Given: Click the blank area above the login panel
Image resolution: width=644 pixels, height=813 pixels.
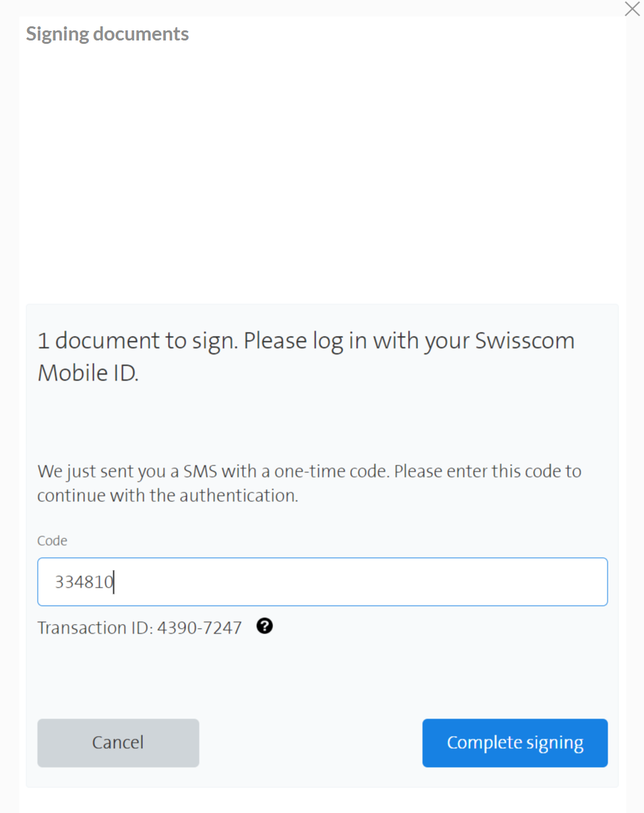Looking at the screenshot, I should [322, 169].
